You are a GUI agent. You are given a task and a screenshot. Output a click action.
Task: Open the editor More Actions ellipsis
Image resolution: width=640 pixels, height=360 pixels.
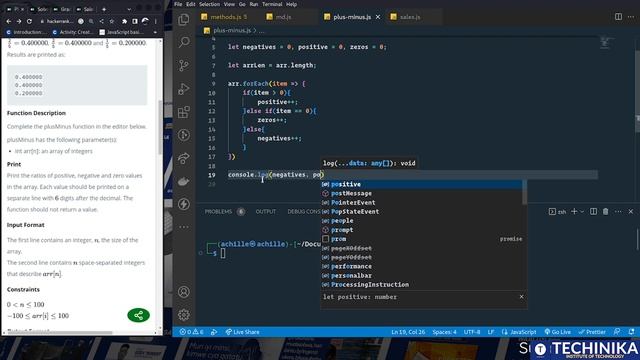click(631, 17)
